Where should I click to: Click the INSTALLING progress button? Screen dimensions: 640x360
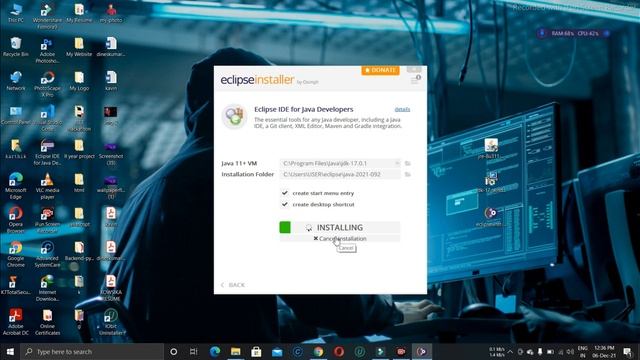click(340, 227)
